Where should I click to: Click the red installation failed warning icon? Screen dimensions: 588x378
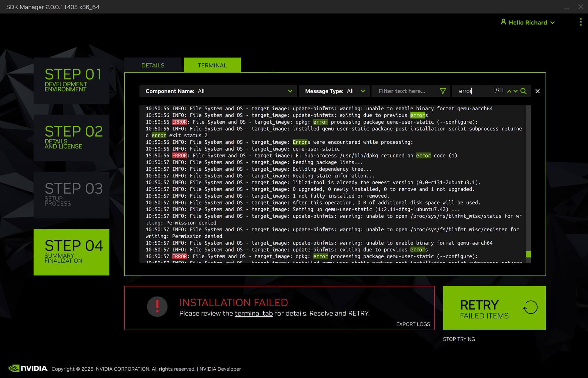[157, 307]
